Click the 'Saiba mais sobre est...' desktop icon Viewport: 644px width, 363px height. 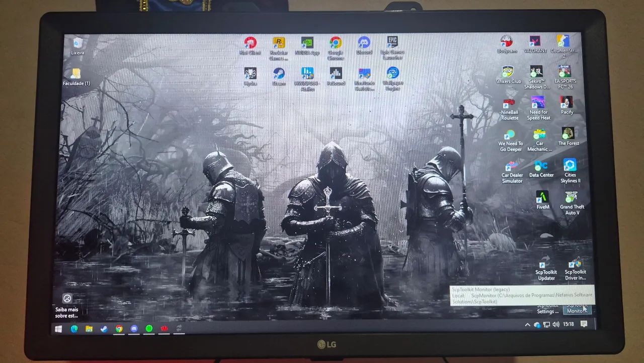(x=67, y=306)
